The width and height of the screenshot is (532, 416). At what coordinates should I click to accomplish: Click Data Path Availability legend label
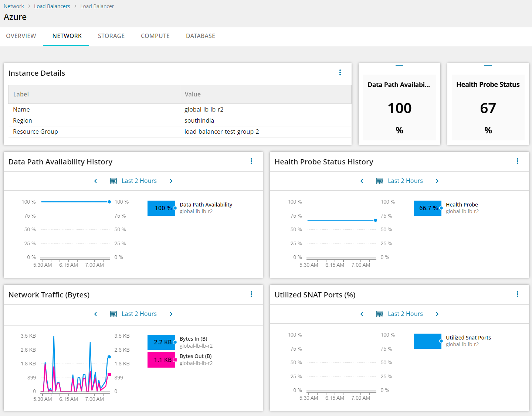(x=206, y=205)
